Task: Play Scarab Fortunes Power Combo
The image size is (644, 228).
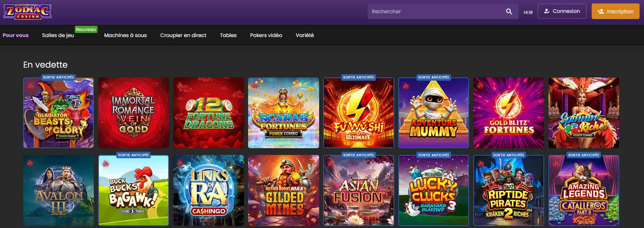Action: (x=283, y=113)
